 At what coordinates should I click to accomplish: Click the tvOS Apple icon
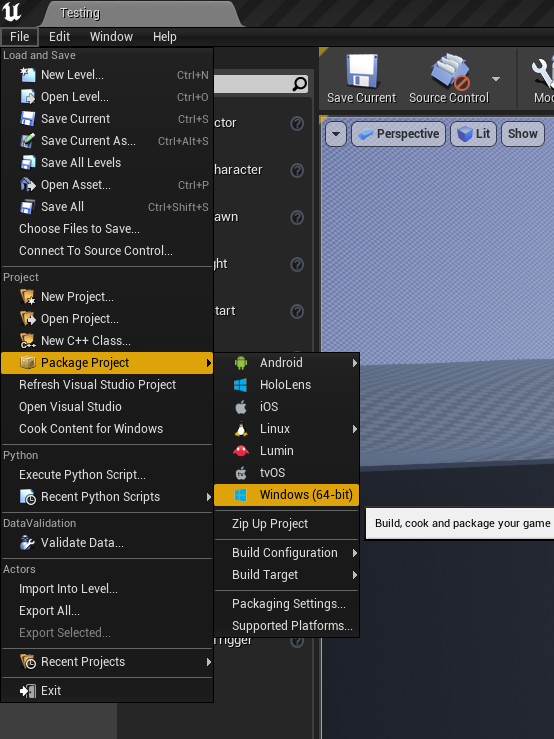click(241, 473)
